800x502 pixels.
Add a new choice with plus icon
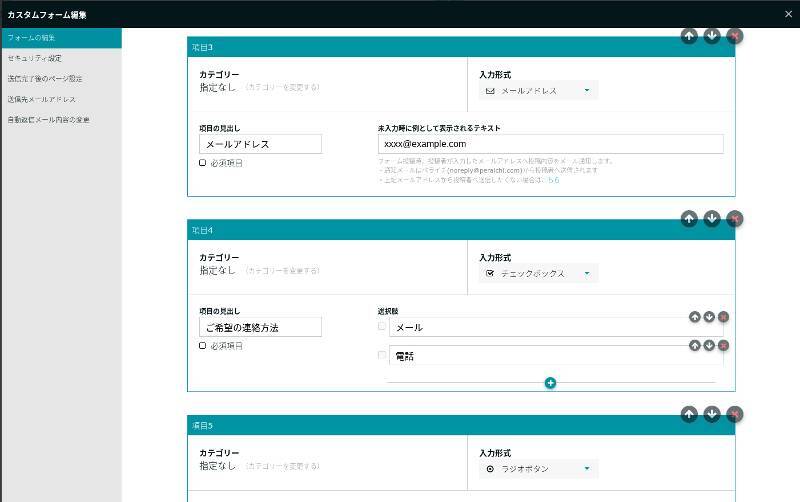click(550, 383)
